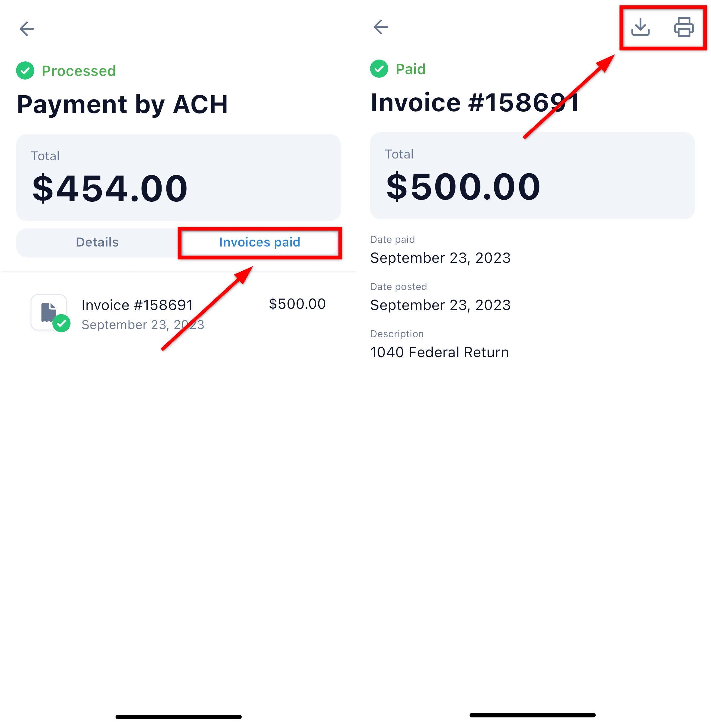Tap the 1040 Federal Return description
This screenshot has height=728, width=711.
click(x=439, y=352)
